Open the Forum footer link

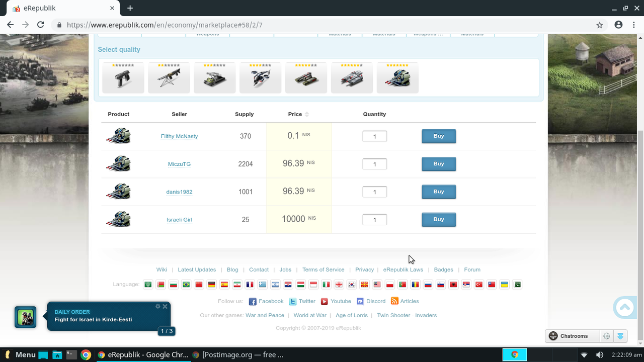pyautogui.click(x=472, y=269)
